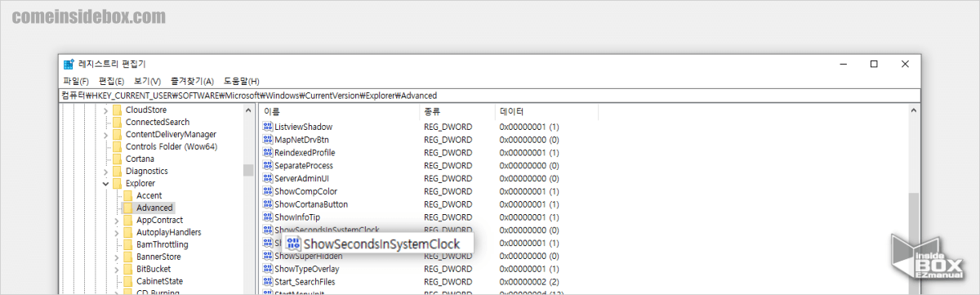Sort values by the 이름 column header
This screenshot has width=980, height=295.
[340, 111]
